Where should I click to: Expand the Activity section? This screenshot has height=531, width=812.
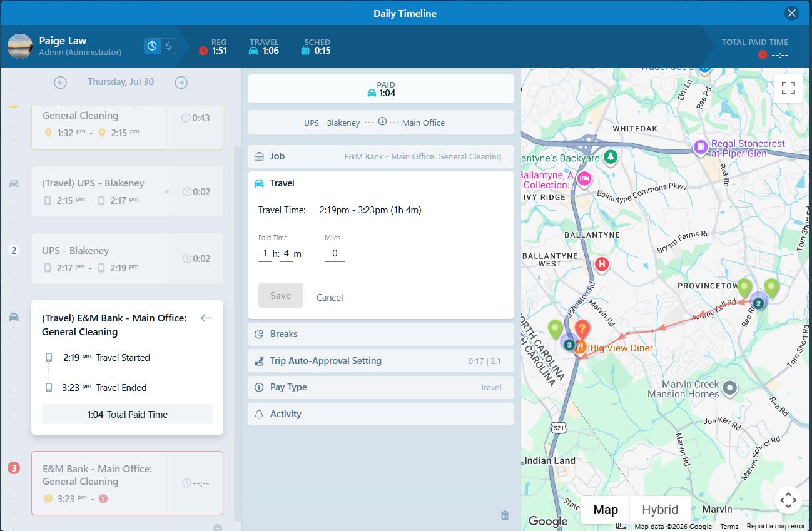point(381,414)
